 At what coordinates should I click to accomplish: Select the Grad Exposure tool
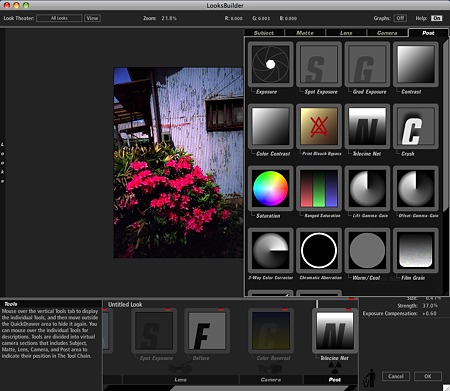[x=367, y=64]
